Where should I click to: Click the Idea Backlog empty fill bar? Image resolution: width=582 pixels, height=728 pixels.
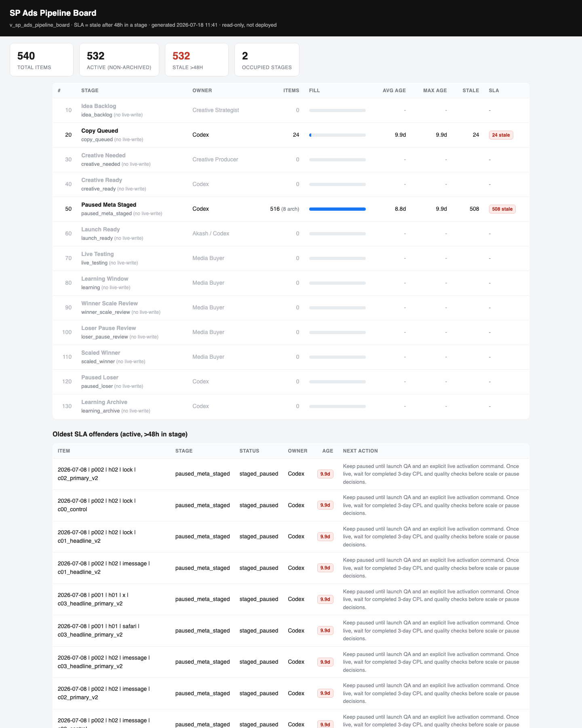click(x=337, y=110)
